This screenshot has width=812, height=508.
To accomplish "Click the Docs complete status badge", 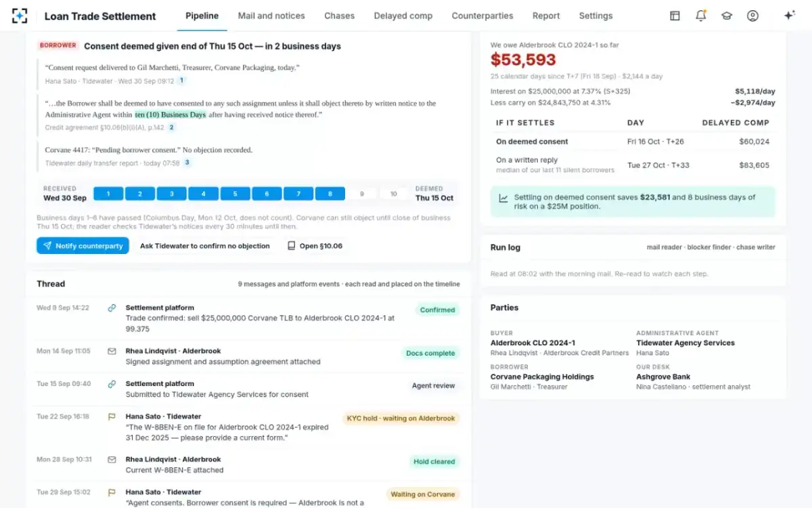I will coord(430,353).
